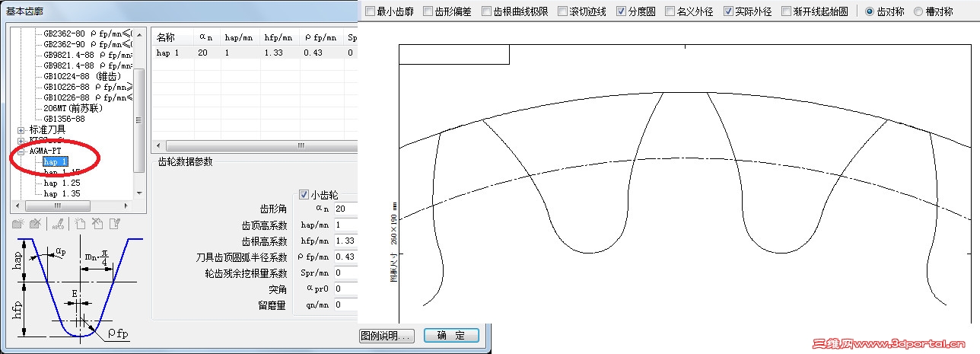Image resolution: width=980 pixels, height=354 pixels.
Task: Select the GB2362-80 tree item
Action: click(87, 33)
